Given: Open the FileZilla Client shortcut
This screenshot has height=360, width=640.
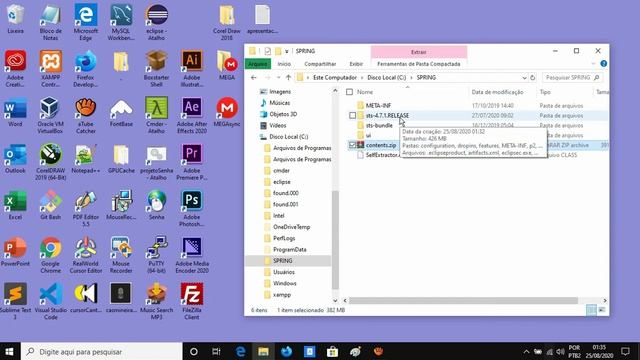Looking at the screenshot, I should tap(192, 302).
